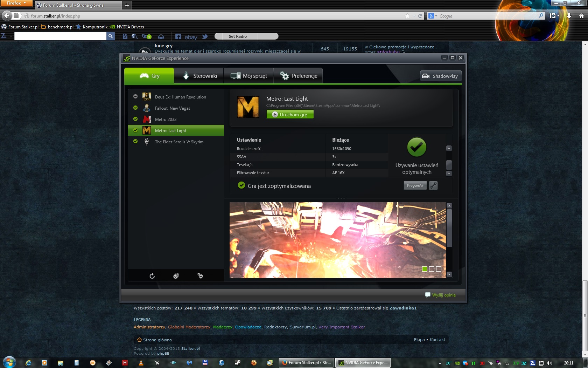Click the Twitter toolbar icon
Screen dimensions: 588x368
point(205,36)
